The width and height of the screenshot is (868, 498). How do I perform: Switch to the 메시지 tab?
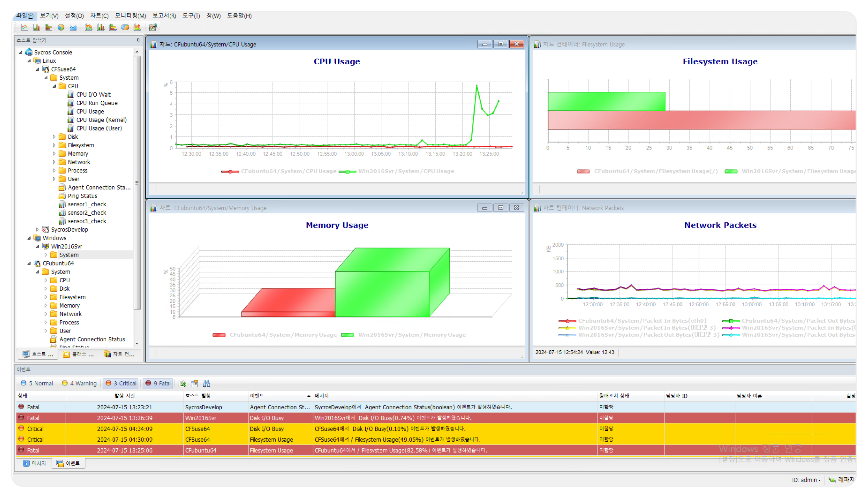[x=34, y=463]
